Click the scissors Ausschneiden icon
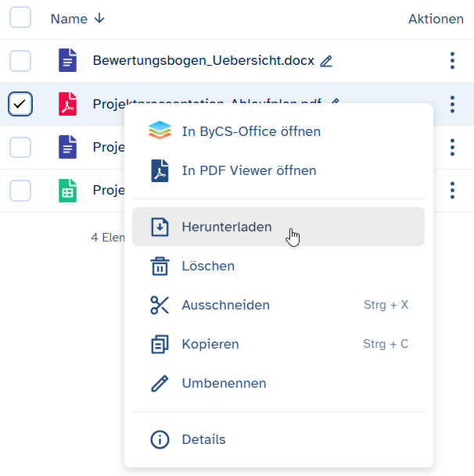474x476 pixels. 160,306
